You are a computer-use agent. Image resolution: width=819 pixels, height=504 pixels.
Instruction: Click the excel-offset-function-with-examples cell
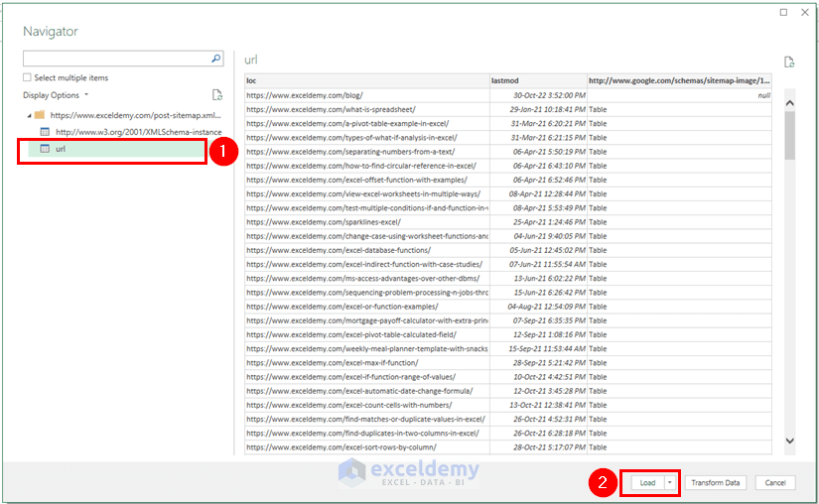(x=366, y=180)
